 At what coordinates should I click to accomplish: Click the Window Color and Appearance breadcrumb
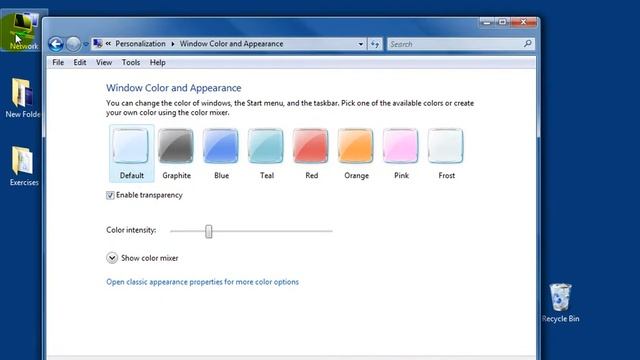coord(231,44)
